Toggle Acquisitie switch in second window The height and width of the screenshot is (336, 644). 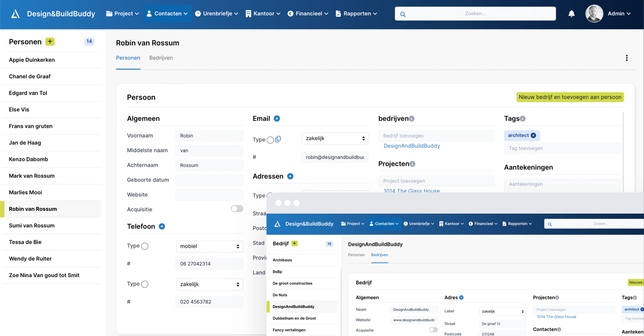tap(433, 330)
